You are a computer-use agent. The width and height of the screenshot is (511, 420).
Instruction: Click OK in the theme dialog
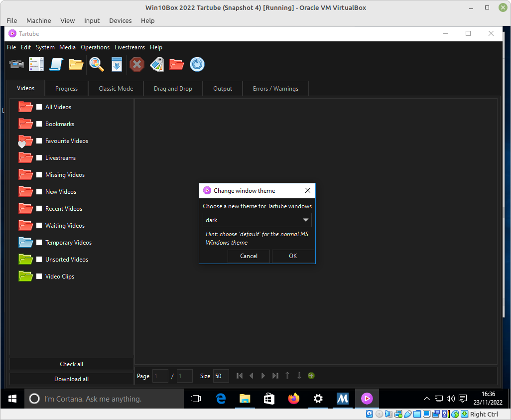[x=293, y=256]
